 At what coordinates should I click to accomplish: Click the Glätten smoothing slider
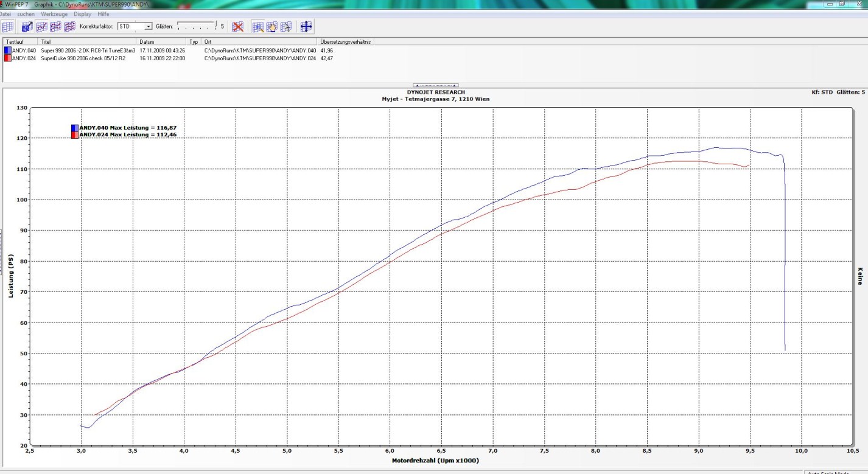pos(196,27)
